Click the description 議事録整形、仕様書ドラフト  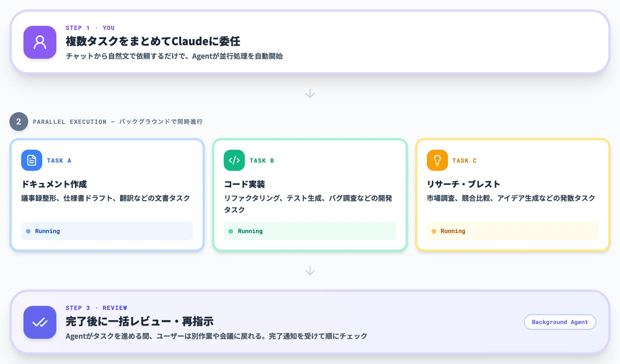(x=106, y=198)
